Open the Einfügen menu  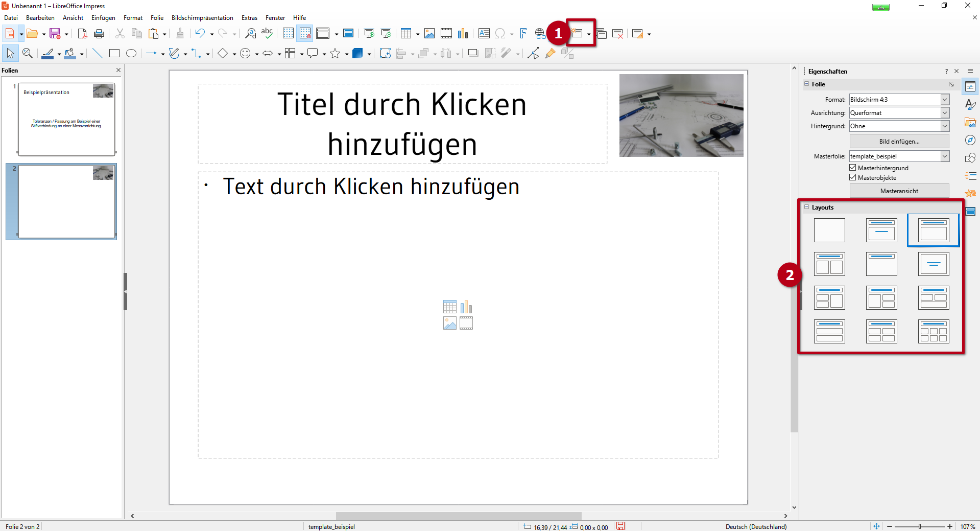tap(103, 17)
